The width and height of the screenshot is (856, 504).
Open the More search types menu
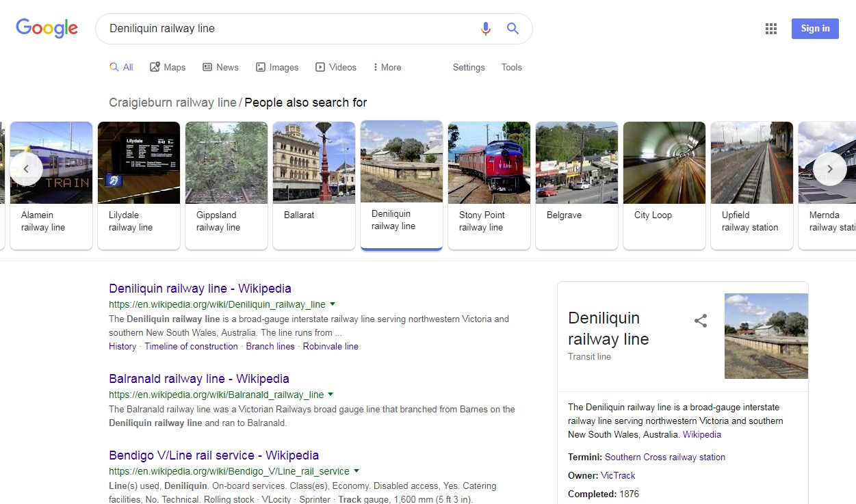point(387,67)
